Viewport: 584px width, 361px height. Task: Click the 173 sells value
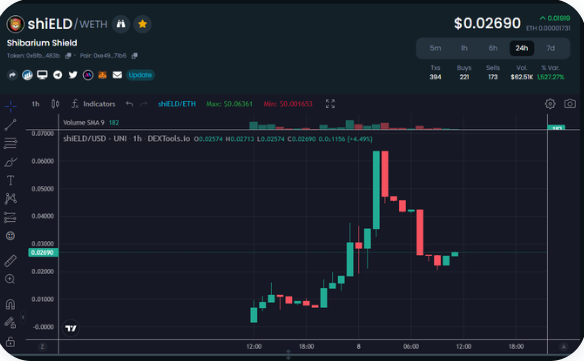pos(493,77)
